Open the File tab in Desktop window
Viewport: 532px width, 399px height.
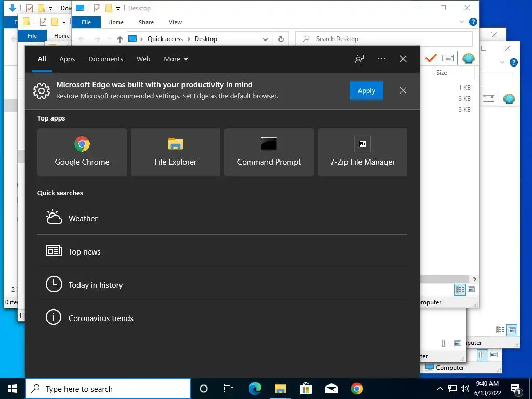86,22
